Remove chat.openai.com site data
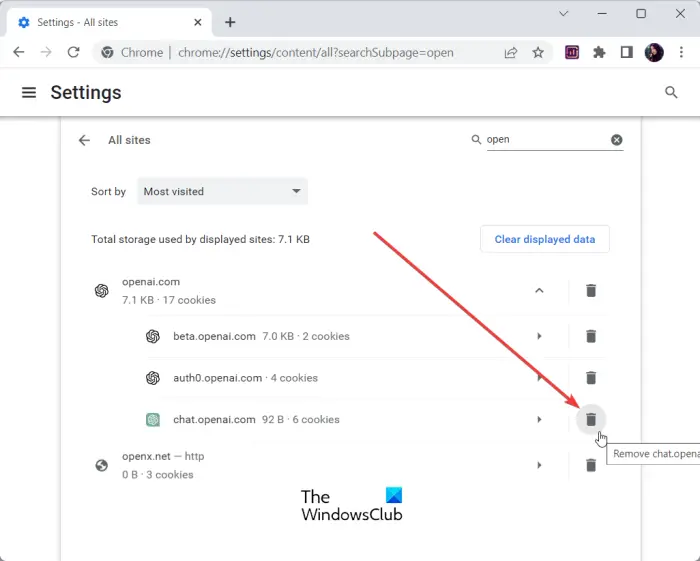The width and height of the screenshot is (700, 561). pyautogui.click(x=591, y=419)
